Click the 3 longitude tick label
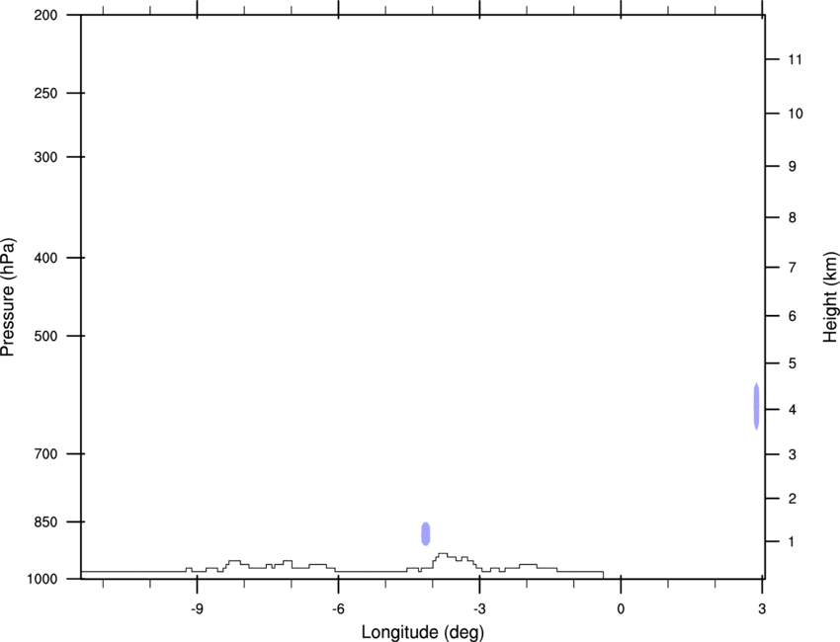The image size is (840, 642). click(x=762, y=608)
